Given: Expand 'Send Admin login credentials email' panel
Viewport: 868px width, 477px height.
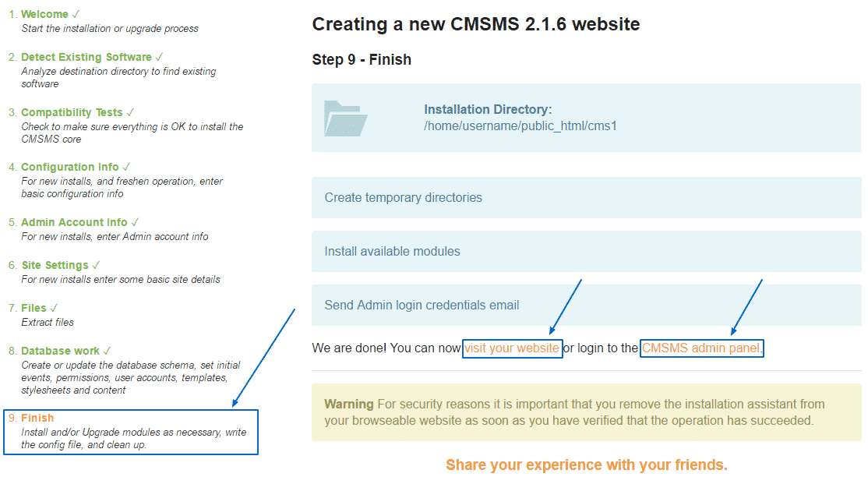Looking at the screenshot, I should (x=586, y=305).
